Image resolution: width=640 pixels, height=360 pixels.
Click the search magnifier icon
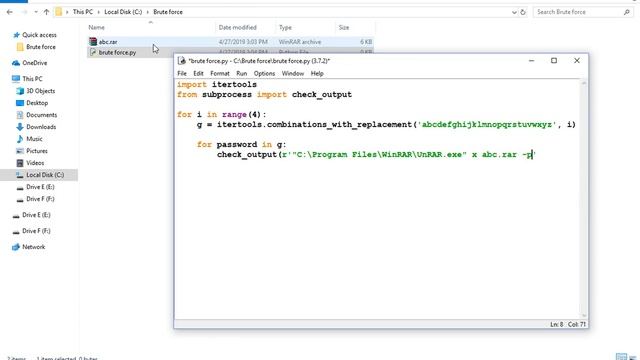[x=627, y=12]
